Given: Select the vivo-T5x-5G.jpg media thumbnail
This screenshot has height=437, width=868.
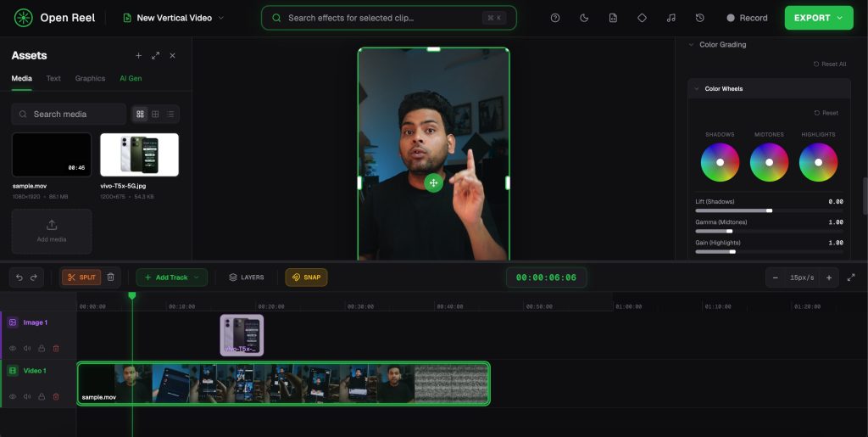Looking at the screenshot, I should (x=140, y=154).
